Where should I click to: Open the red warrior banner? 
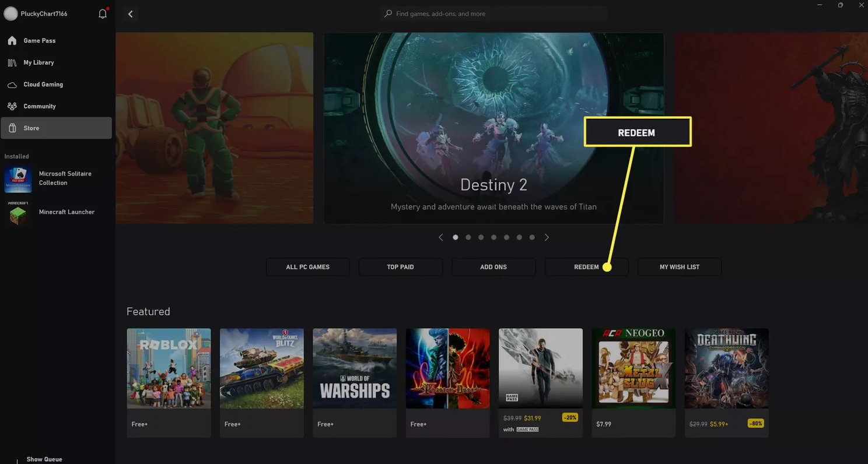[x=771, y=128]
